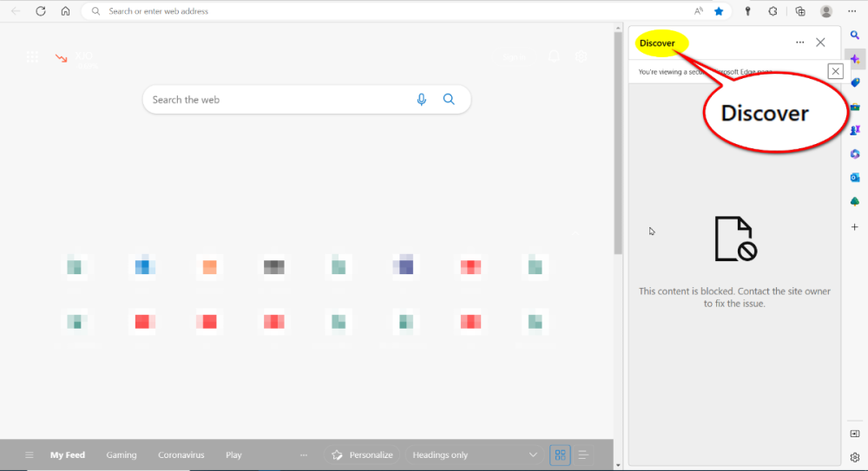The image size is (868, 471).
Task: Open the notifications bell
Action: point(554,56)
